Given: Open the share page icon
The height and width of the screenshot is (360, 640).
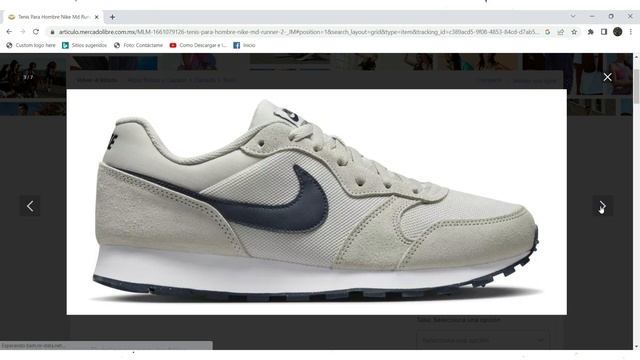Looking at the screenshot, I should click(561, 32).
